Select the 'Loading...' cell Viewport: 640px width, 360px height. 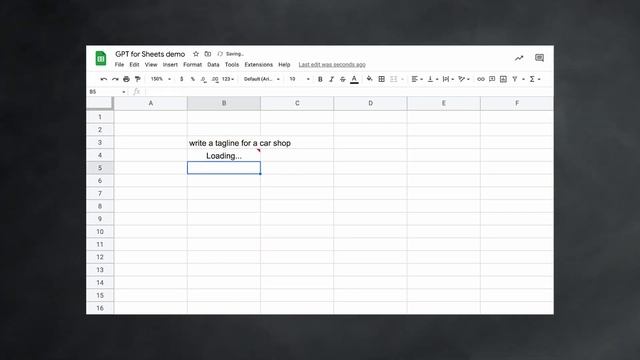[224, 156]
